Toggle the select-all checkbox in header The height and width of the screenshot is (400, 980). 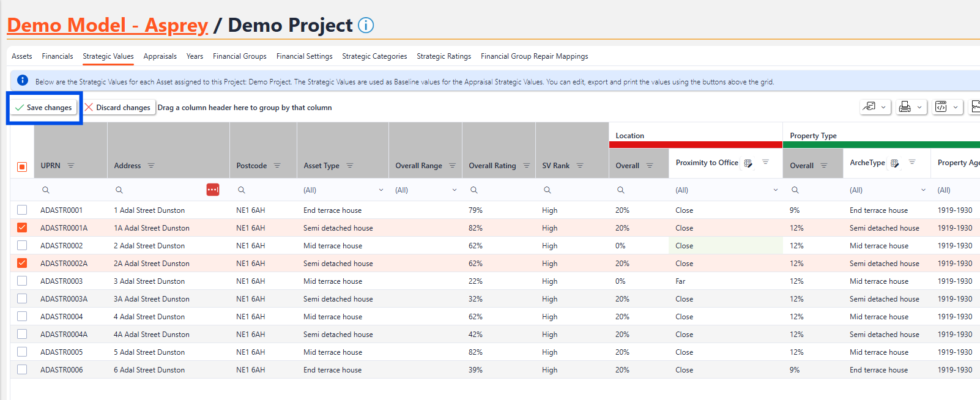(x=22, y=166)
